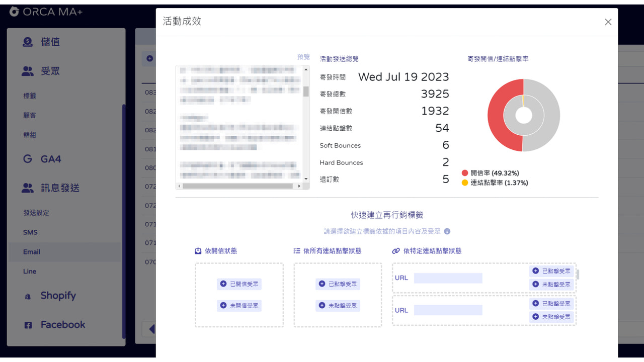
Task: Open the 儲值 sidebar section
Action: (x=50, y=42)
